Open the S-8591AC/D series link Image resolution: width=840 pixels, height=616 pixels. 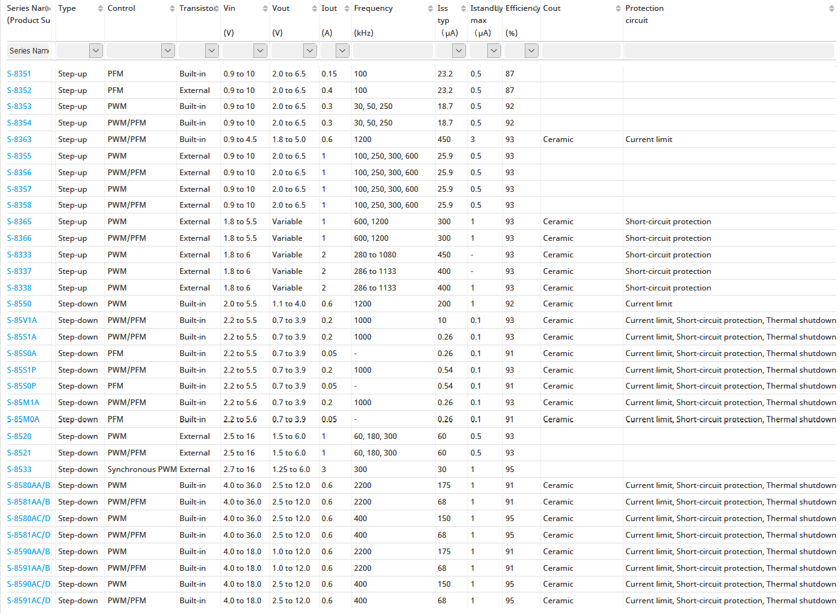[x=29, y=601]
